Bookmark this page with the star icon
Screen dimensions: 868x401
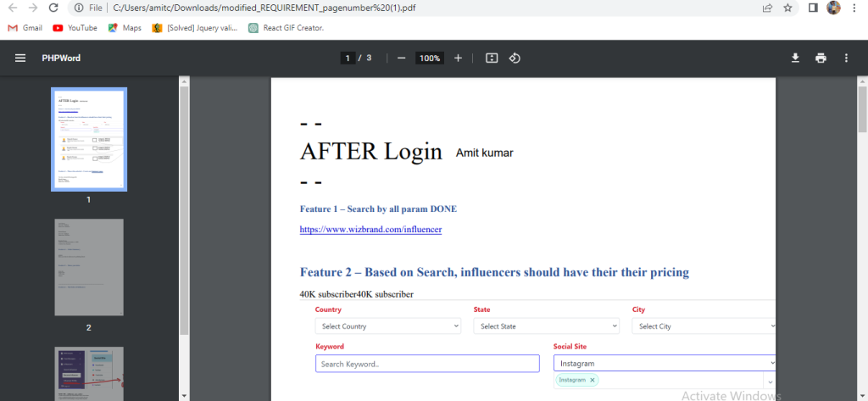coord(787,8)
